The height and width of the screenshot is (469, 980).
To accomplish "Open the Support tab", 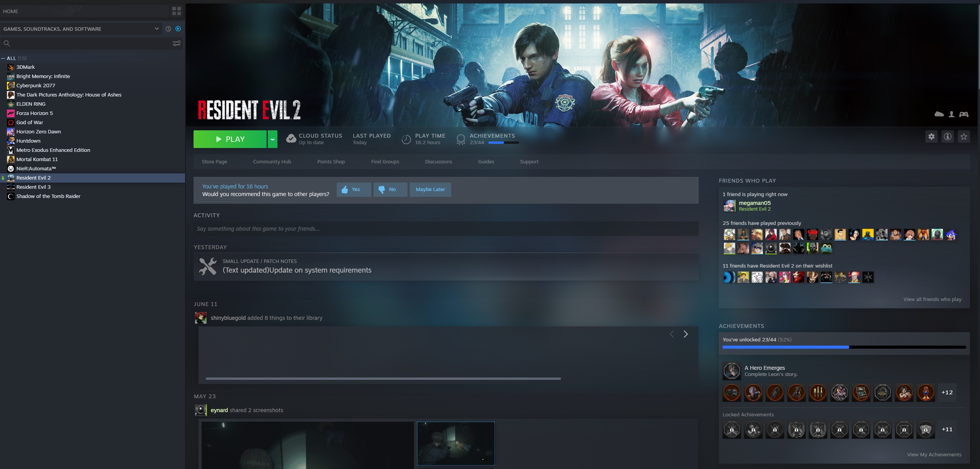I will 529,161.
